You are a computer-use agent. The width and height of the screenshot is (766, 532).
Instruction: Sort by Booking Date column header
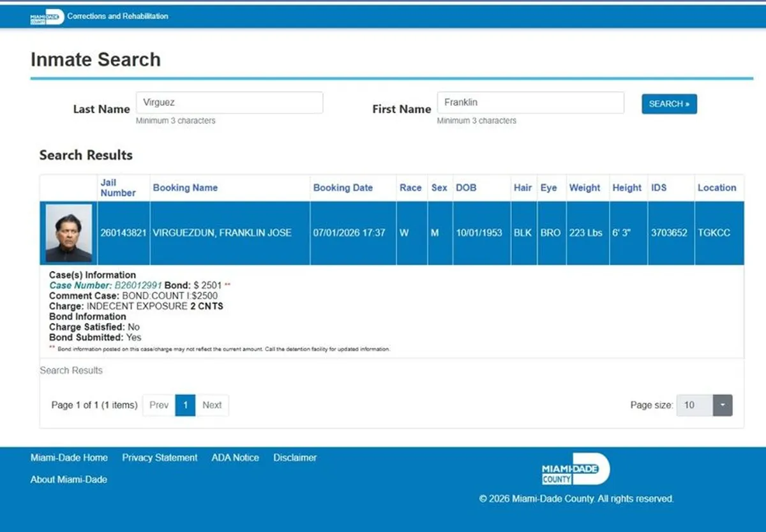pyautogui.click(x=343, y=188)
